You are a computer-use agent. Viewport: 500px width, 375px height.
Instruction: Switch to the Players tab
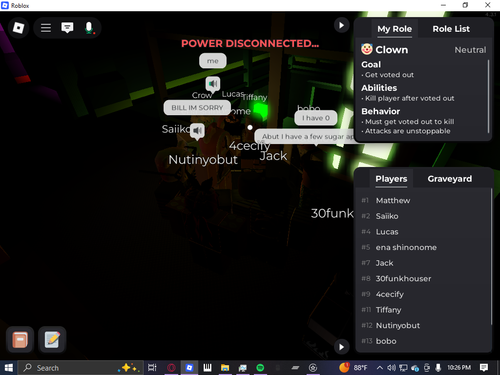coord(391,179)
